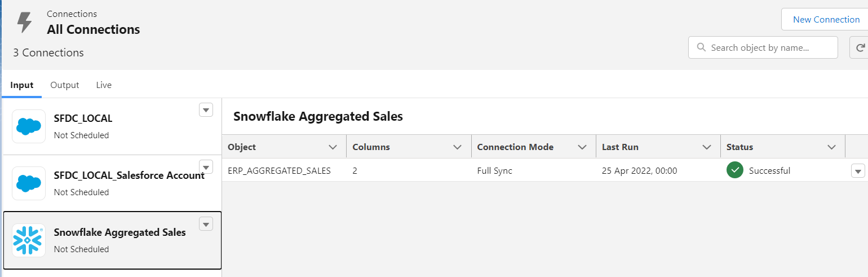The image size is (868, 277).
Task: Click the Snowflake Aggregated Sales logo icon
Action: click(x=29, y=240)
